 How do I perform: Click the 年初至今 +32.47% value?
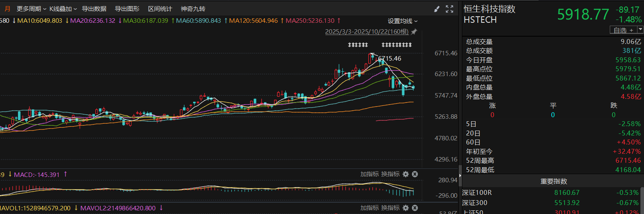point(626,152)
